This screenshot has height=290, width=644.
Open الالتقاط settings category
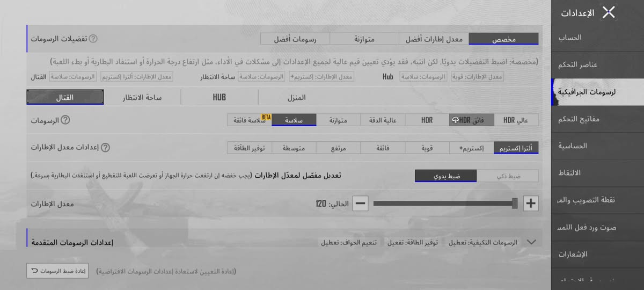coord(598,173)
